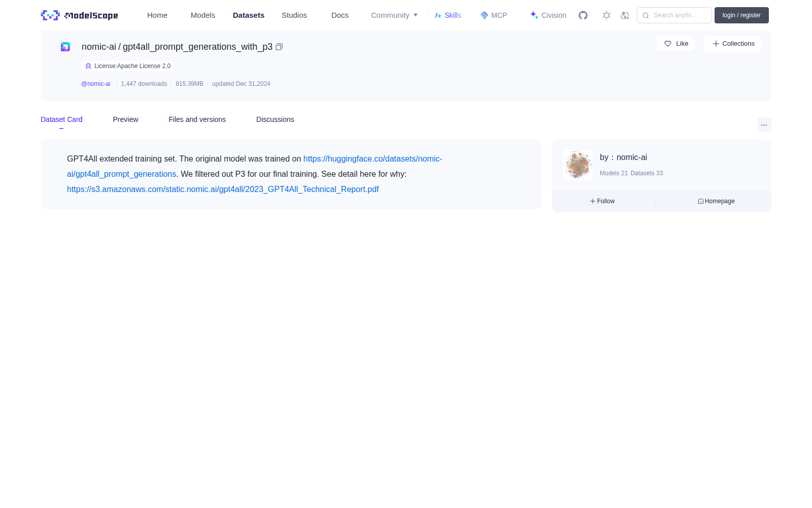Switch to Files and versions tab
812x508 pixels.
[x=197, y=119]
